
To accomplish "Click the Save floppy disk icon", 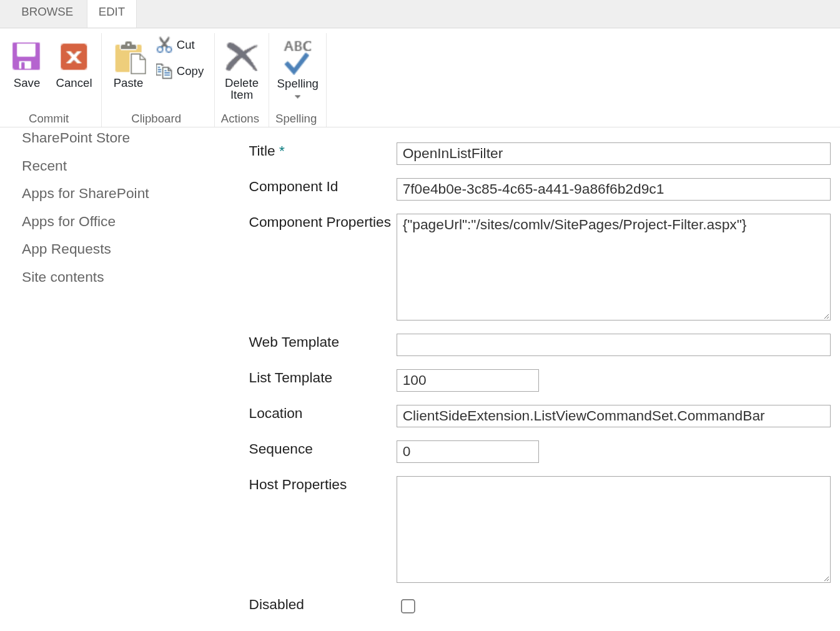I will [26, 56].
